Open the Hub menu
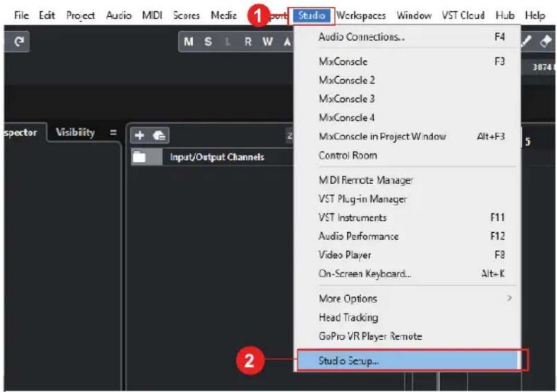 [505, 16]
